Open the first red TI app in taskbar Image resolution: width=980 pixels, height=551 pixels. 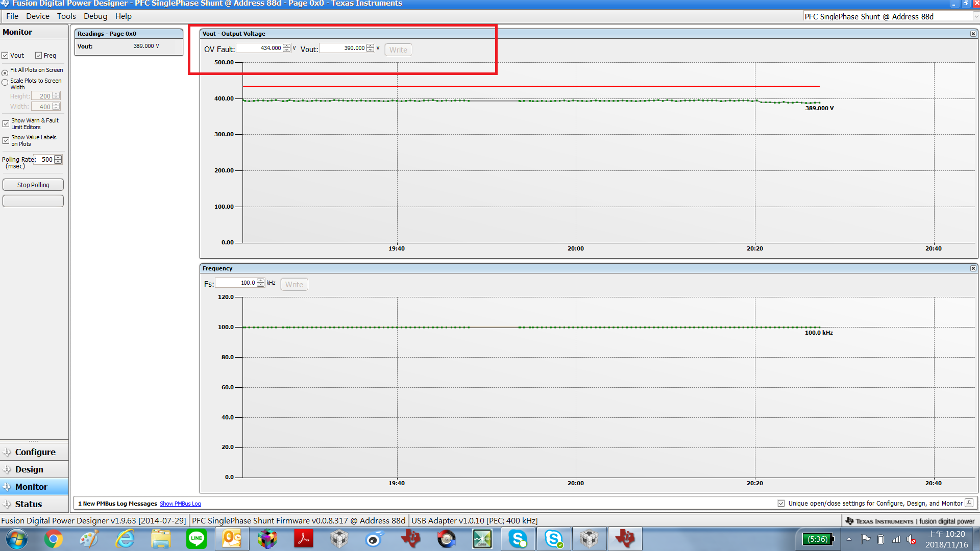tap(410, 539)
